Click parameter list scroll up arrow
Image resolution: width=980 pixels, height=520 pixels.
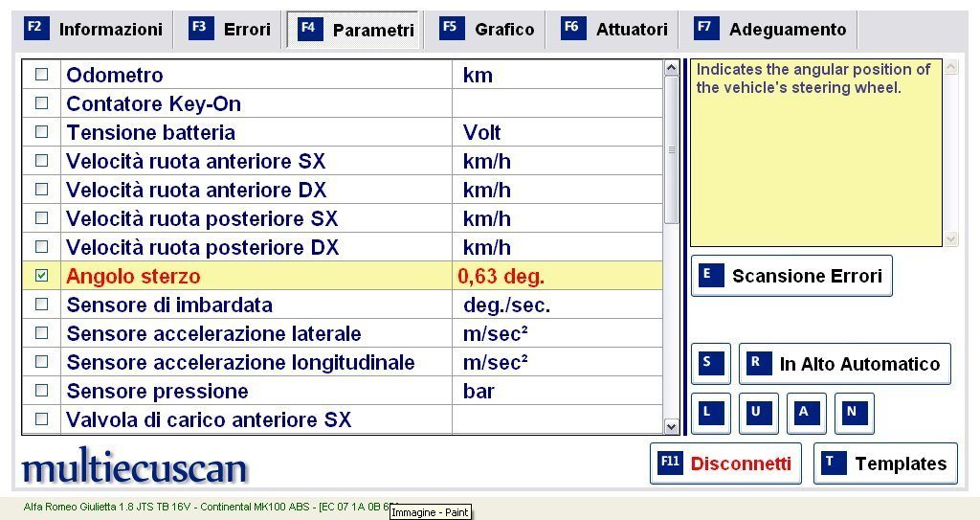click(671, 68)
